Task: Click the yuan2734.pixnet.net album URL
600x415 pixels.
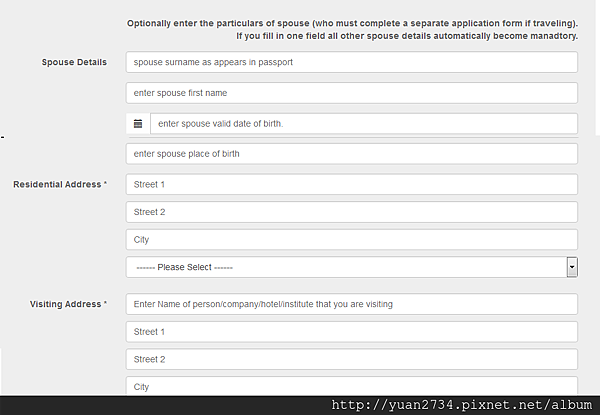Action: [x=461, y=405]
